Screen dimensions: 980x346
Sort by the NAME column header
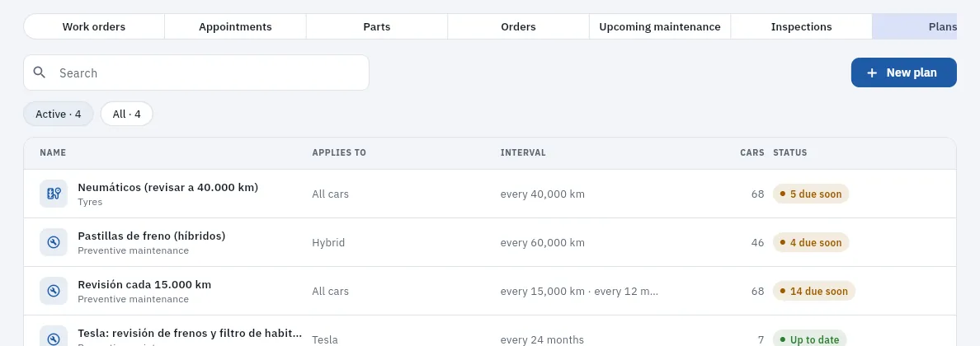[53, 152]
